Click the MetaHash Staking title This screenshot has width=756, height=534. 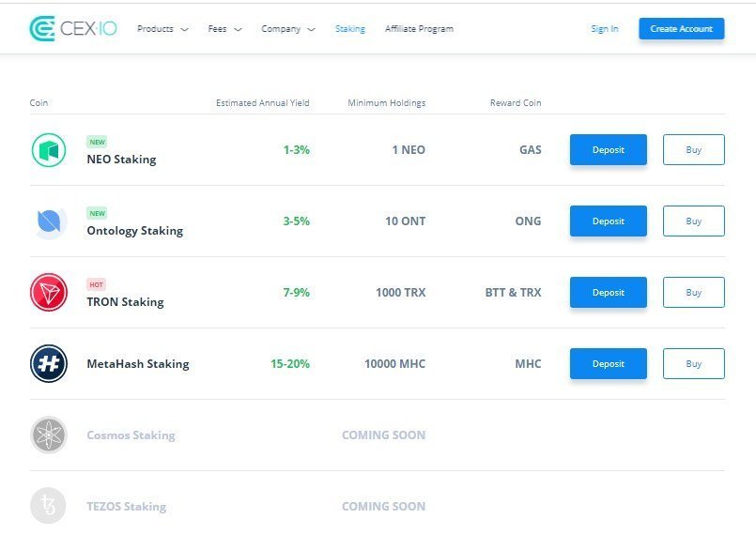pos(138,364)
